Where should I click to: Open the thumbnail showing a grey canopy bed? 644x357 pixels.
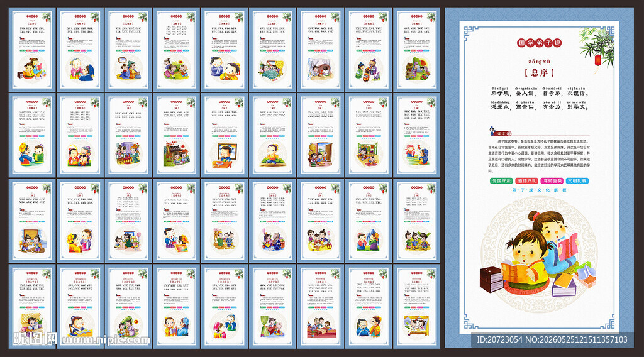pyautogui.click(x=320, y=49)
